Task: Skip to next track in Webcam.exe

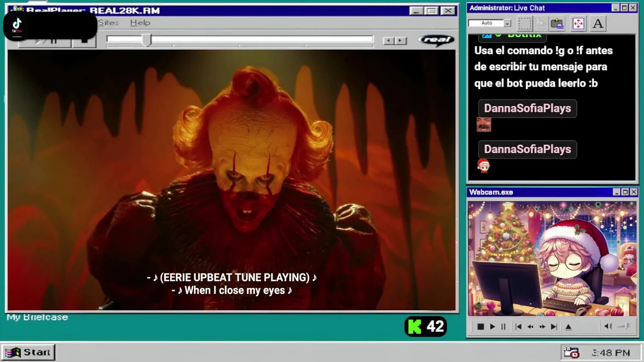Action: click(553, 327)
